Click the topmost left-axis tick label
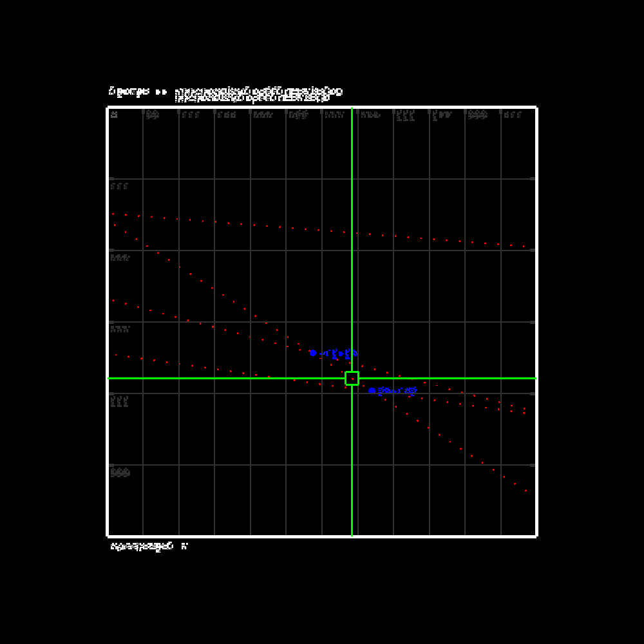This screenshot has height=644, width=644. 119,186
